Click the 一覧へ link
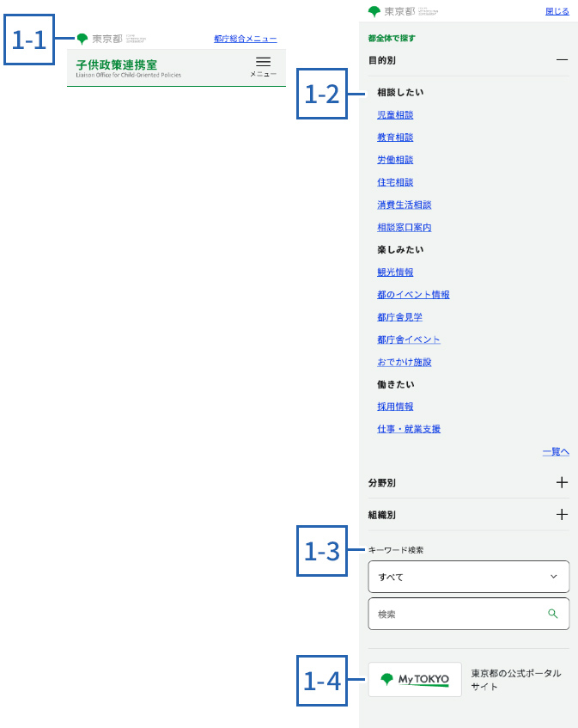 coord(556,452)
